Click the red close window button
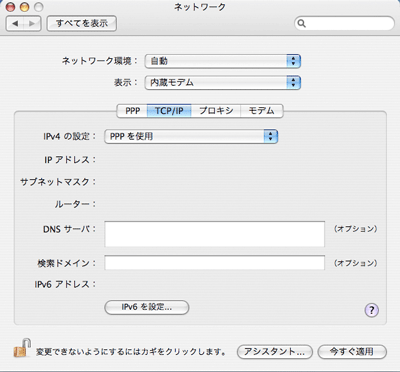 point(10,7)
